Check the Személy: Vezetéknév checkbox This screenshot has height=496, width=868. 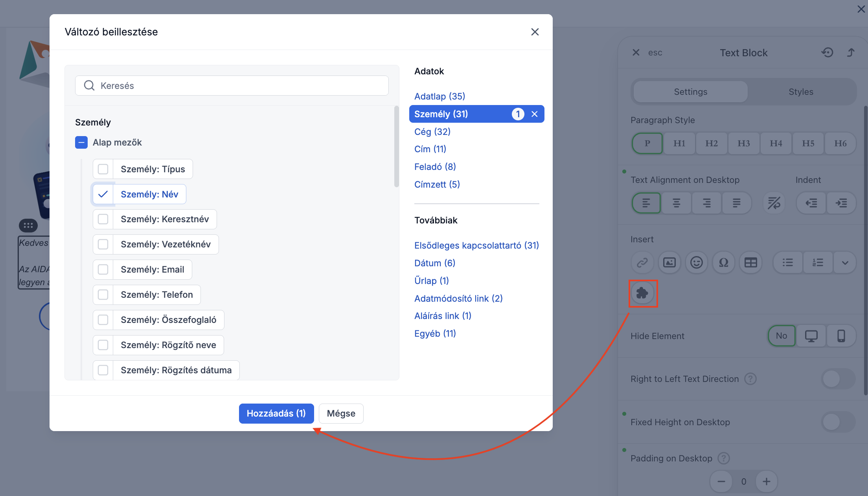(103, 244)
